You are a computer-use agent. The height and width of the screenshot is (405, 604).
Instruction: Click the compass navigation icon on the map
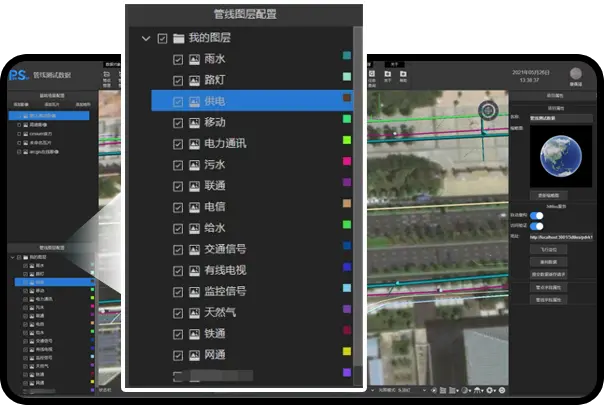[x=488, y=111]
